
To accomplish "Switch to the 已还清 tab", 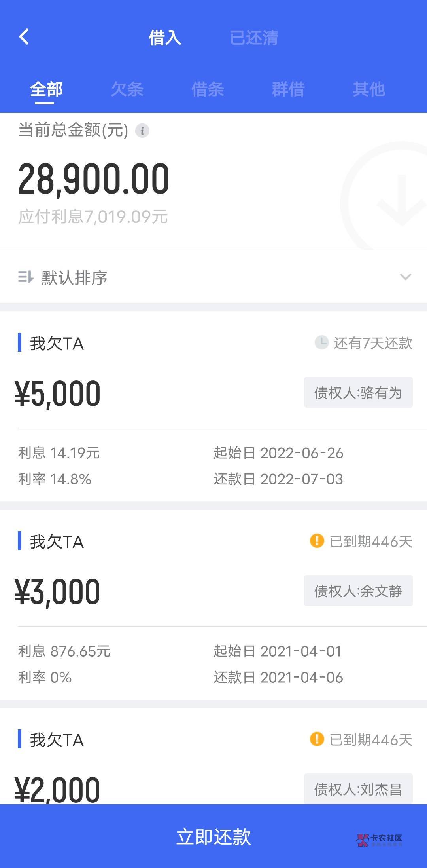I will (x=254, y=38).
